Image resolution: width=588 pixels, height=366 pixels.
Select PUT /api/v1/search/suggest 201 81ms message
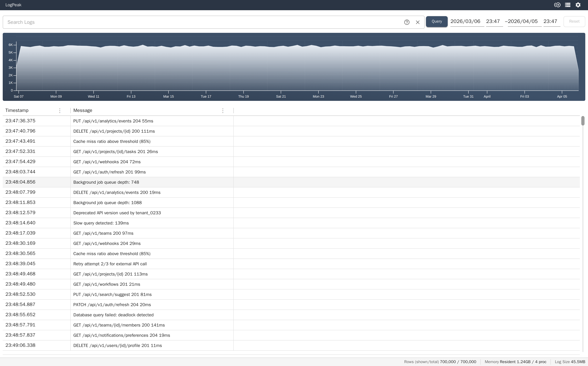(x=112, y=294)
